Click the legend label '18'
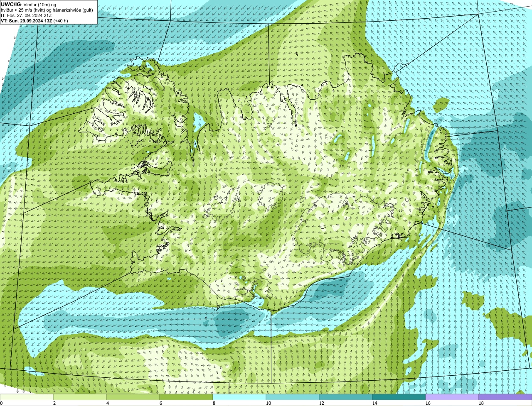The image size is (532, 406). (x=481, y=403)
